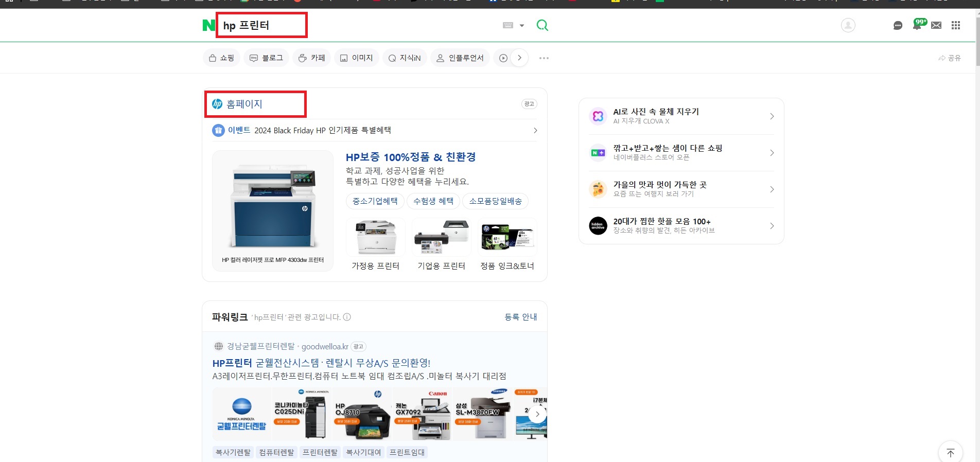
Task: Switch to the 지식iN tab
Action: click(x=405, y=58)
